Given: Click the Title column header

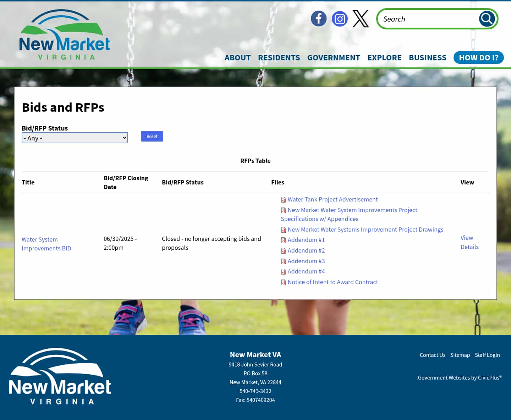Looking at the screenshot, I should tap(28, 182).
